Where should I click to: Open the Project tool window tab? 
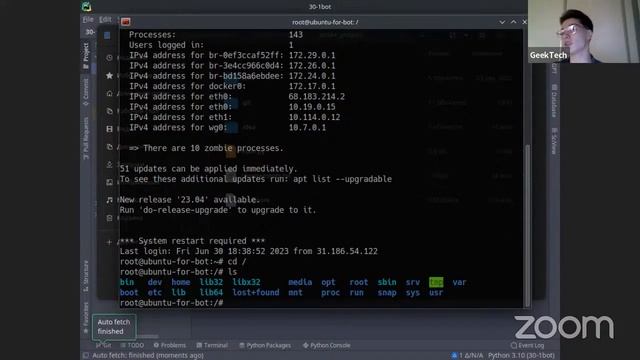(86, 56)
